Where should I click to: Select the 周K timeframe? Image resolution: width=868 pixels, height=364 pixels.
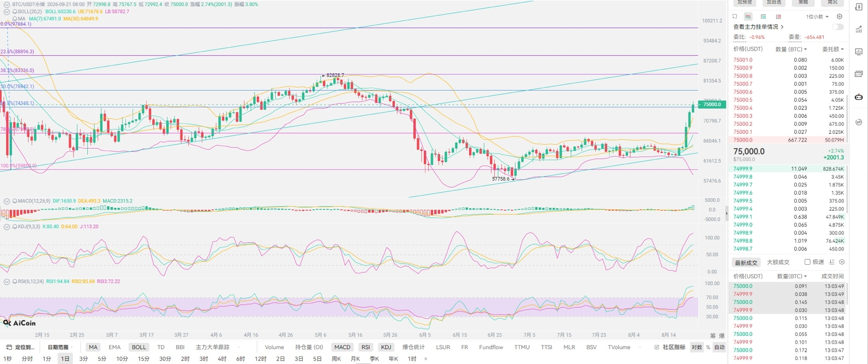point(336,359)
